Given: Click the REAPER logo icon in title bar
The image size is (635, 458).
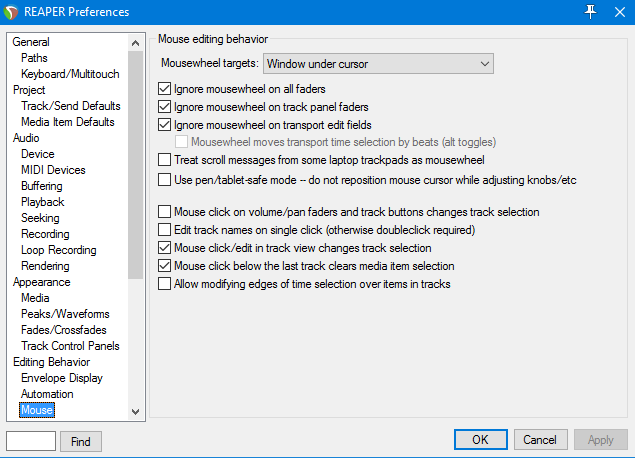Looking at the screenshot, I should click(x=12, y=10).
